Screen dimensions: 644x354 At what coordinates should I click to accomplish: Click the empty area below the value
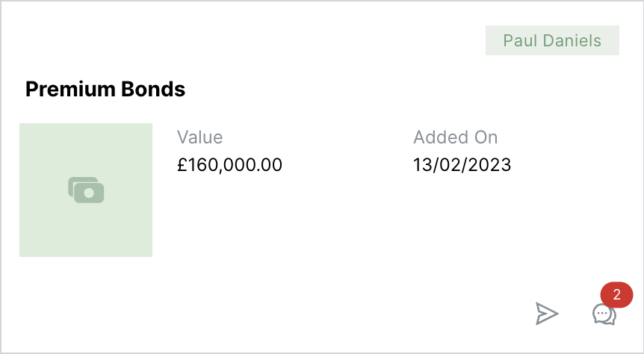pos(229,217)
